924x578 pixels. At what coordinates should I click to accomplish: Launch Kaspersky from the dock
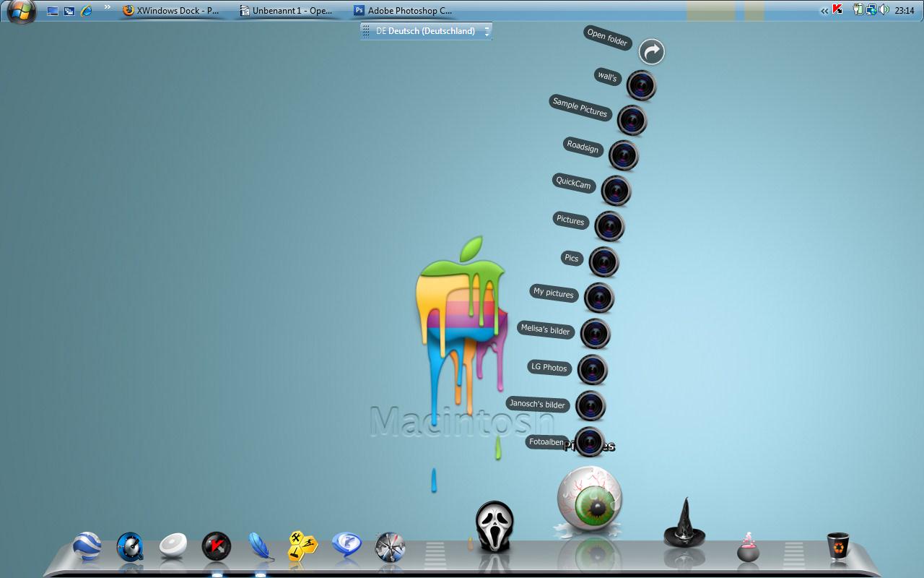coord(217,546)
